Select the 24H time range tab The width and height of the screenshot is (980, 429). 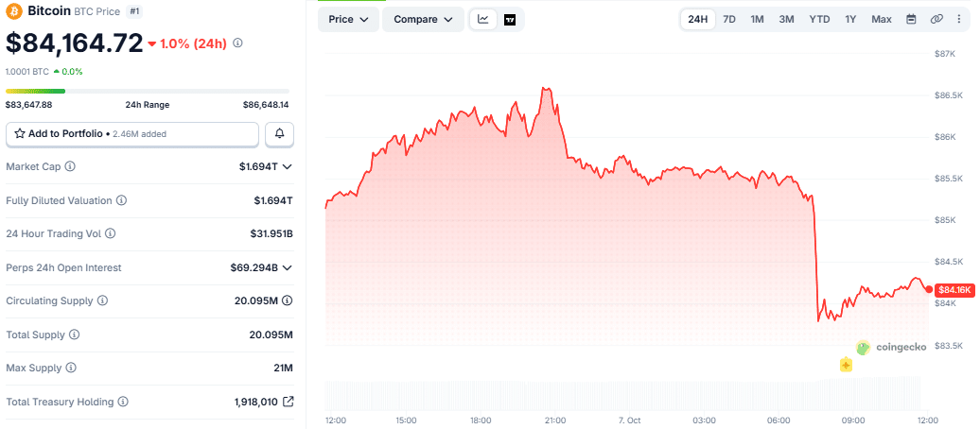coord(697,19)
